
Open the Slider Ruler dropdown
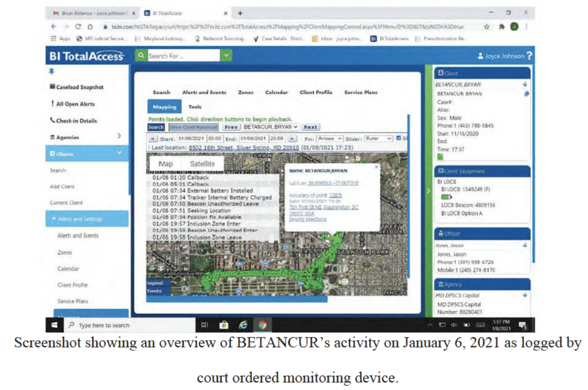[378, 138]
